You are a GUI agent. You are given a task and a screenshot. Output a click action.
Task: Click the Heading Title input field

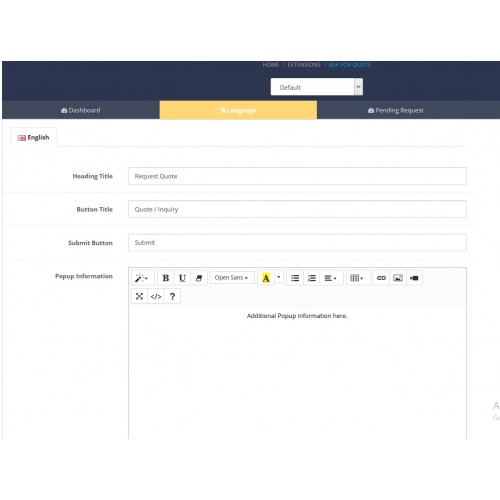point(297,176)
